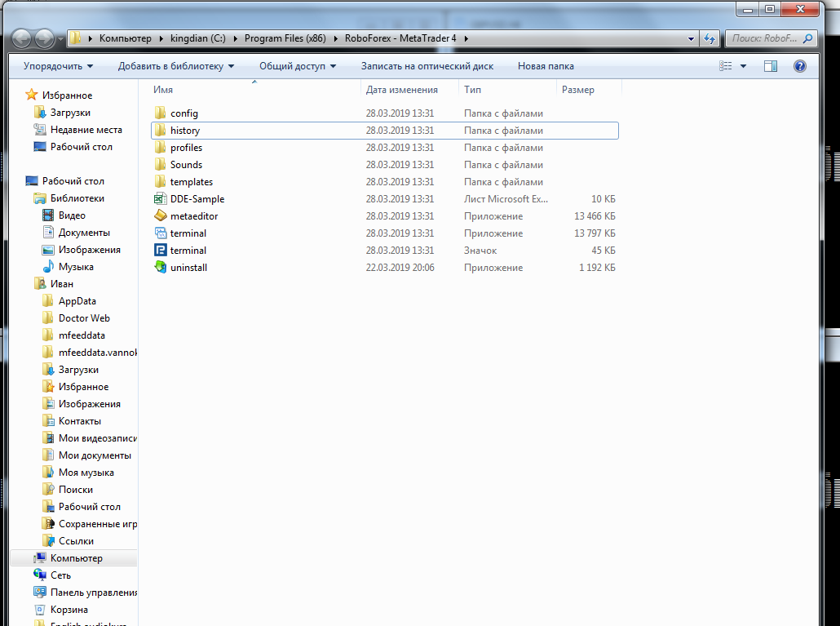Expand arrow after Компьютер in breadcrumb
Viewport: 840px width, 626px height.
coord(160,38)
